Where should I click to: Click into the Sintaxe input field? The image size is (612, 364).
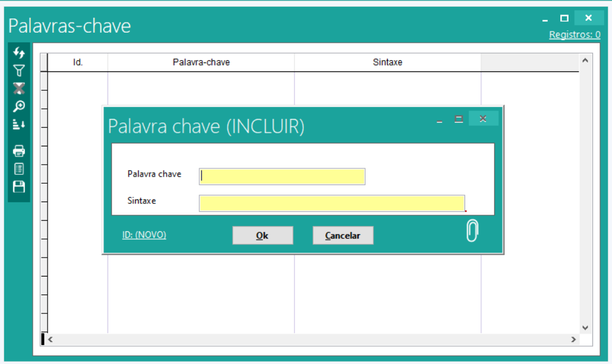(331, 203)
